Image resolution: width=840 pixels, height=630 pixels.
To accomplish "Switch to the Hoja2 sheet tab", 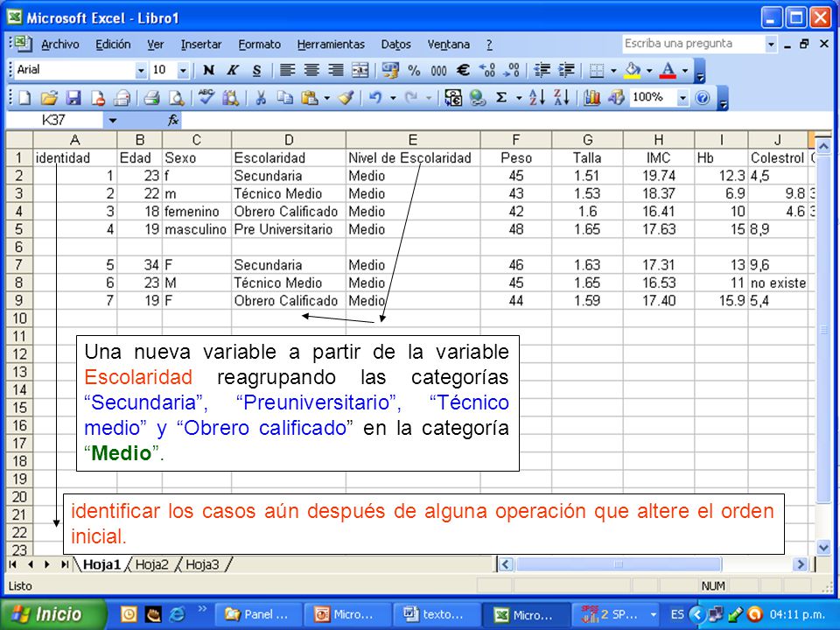I will 151,564.
